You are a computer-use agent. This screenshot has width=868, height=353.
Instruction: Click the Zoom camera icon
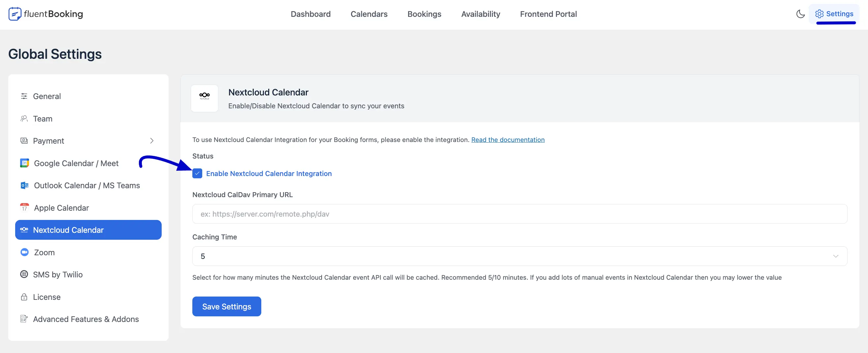(25, 252)
